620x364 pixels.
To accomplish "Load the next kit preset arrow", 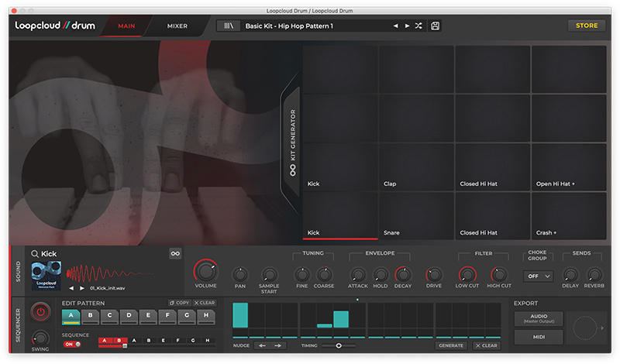I will point(407,26).
